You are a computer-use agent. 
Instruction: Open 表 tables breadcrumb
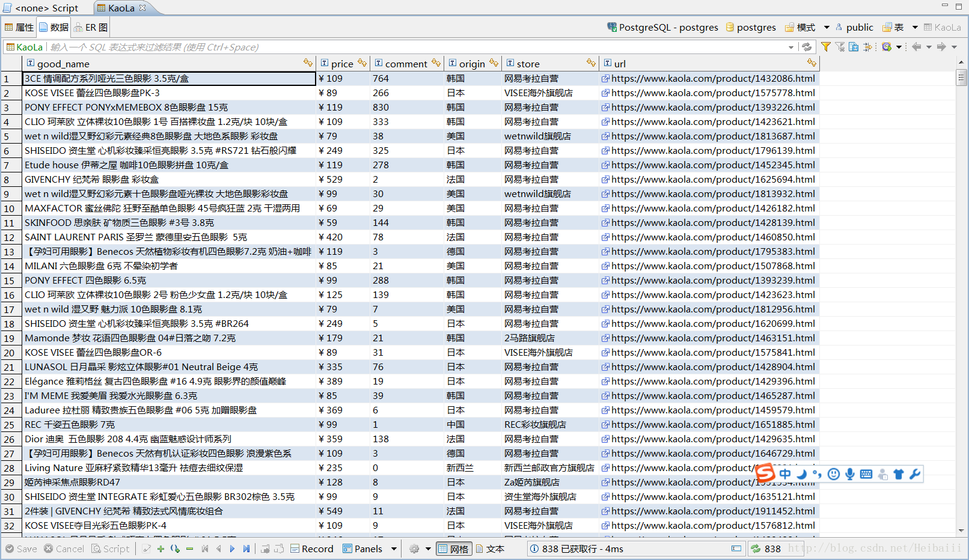click(x=893, y=27)
